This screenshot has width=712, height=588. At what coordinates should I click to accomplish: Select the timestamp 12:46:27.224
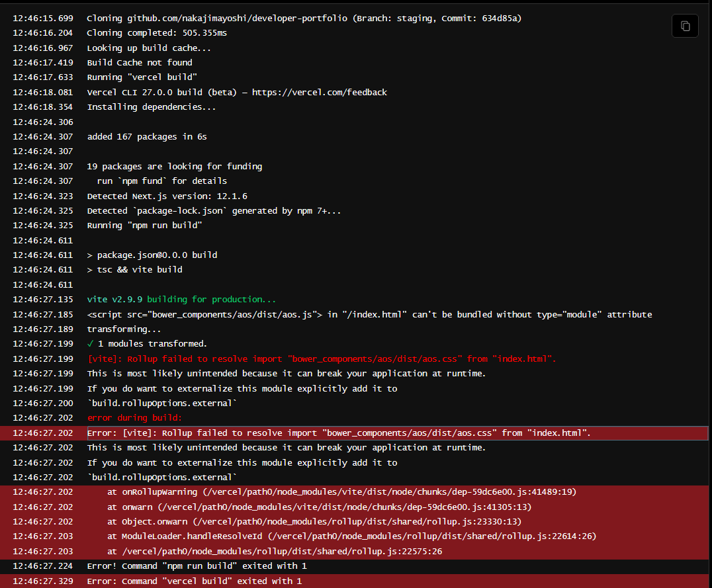coord(43,566)
